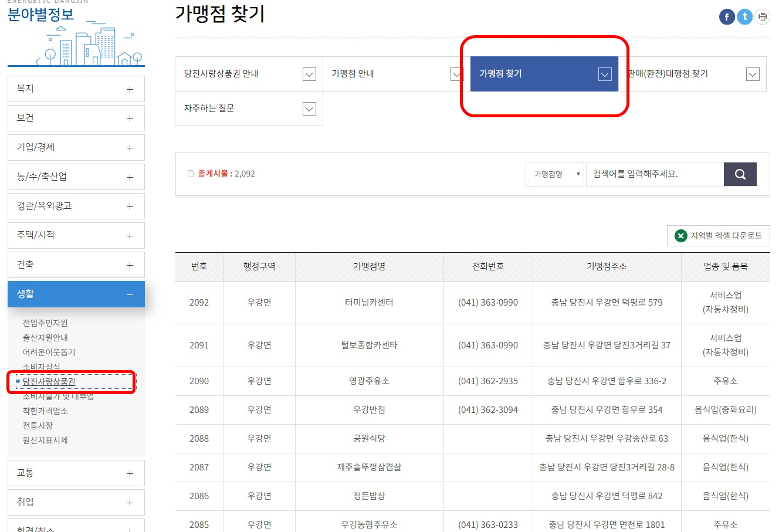
Task: Open 전통시장 submenu link
Action: click(x=38, y=426)
